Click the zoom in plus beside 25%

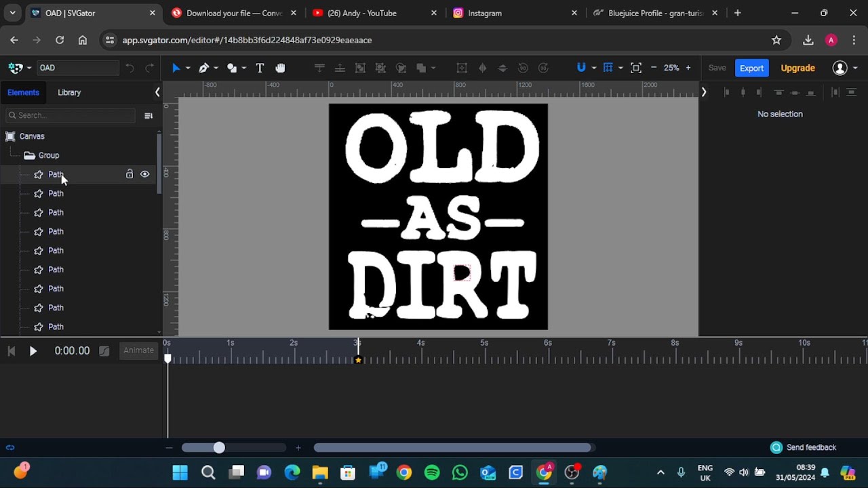coord(688,68)
